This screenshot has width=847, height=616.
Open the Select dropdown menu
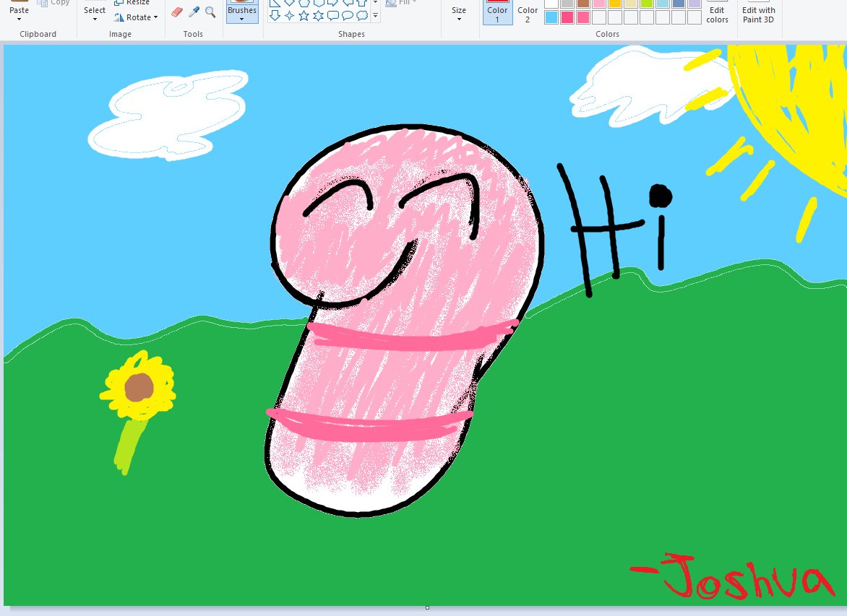point(95,19)
